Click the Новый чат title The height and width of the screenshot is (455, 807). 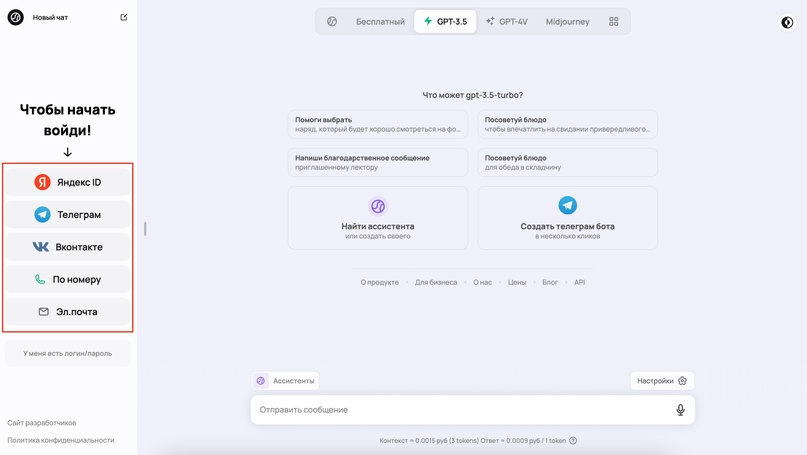tap(50, 18)
